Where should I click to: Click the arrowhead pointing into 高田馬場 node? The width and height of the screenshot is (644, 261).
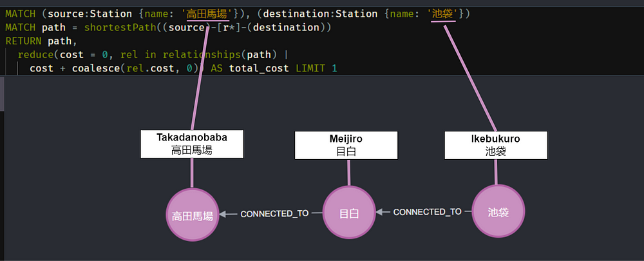pyautogui.click(x=223, y=214)
